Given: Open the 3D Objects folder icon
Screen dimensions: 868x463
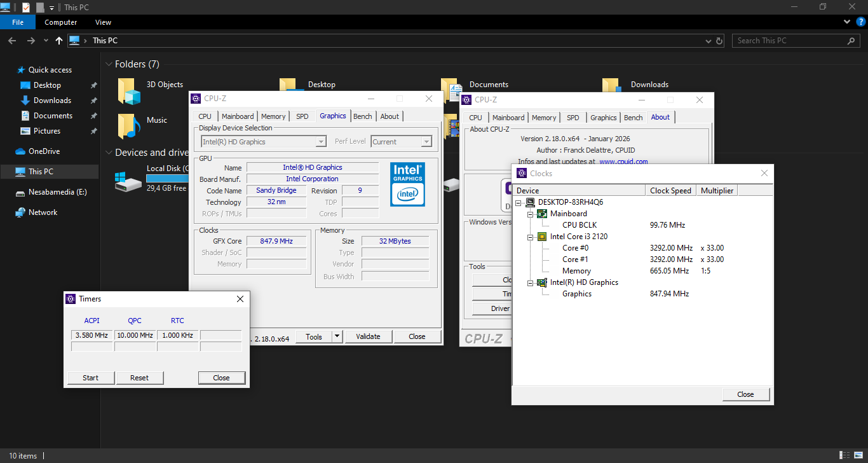Looking at the screenshot, I should (129, 91).
